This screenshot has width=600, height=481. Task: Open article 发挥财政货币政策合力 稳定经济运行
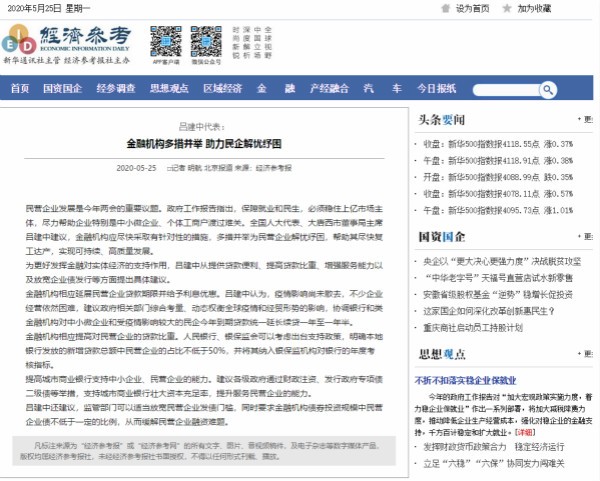(x=494, y=447)
